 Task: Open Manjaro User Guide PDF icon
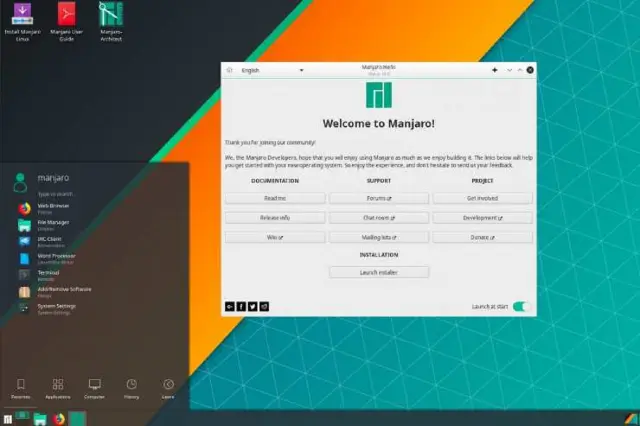(66, 16)
